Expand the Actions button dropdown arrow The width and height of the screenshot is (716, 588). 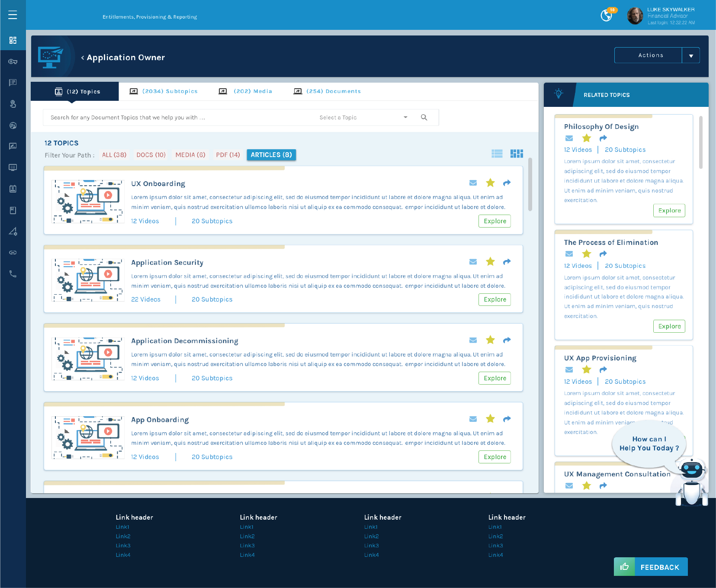coord(691,55)
